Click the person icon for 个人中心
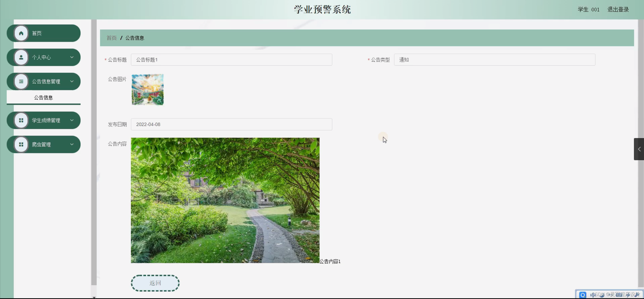The width and height of the screenshot is (644, 299). click(21, 57)
